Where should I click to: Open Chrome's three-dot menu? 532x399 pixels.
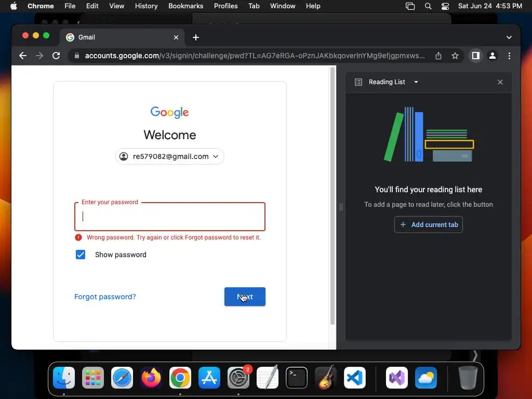pyautogui.click(x=509, y=56)
